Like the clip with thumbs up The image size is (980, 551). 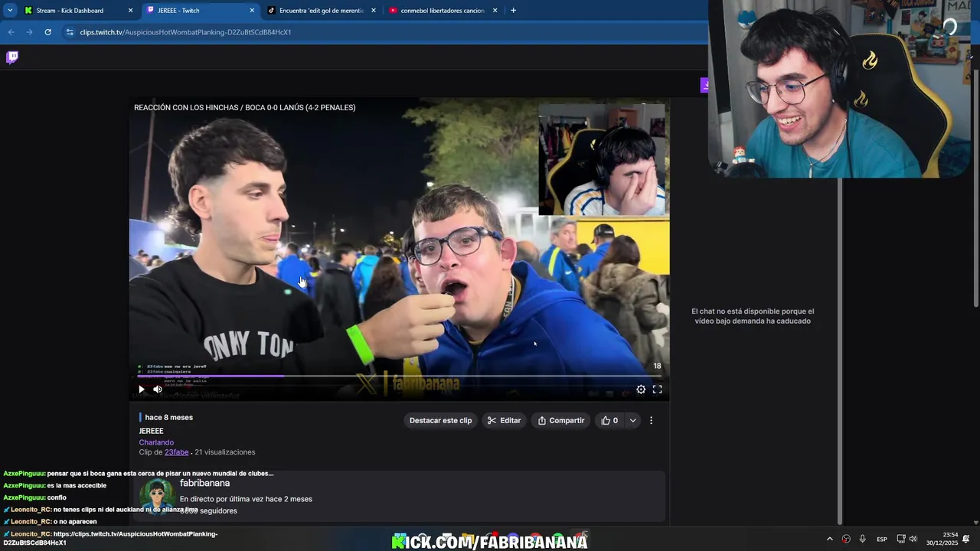click(609, 420)
